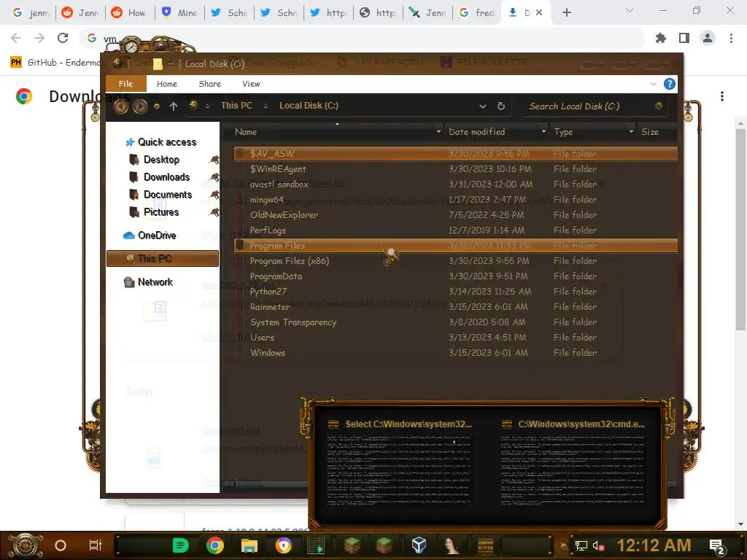This screenshot has width=747, height=560.
Task: Click This PC breadcrumb in address bar
Action: (237, 106)
